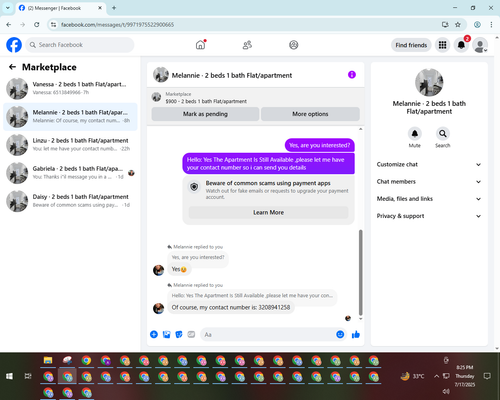Screen dimensions: 500x400
Task: View site information icon in address bar
Action: (53, 25)
